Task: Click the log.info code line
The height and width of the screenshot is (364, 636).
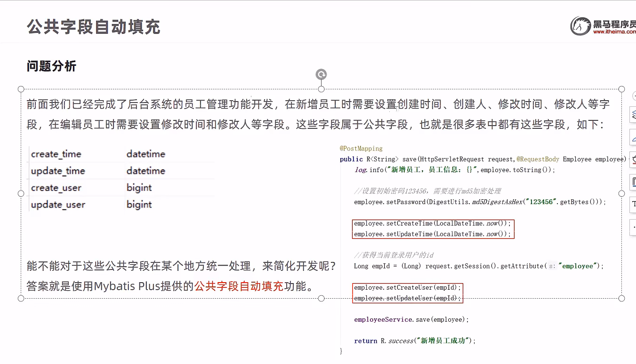Action: [455, 170]
